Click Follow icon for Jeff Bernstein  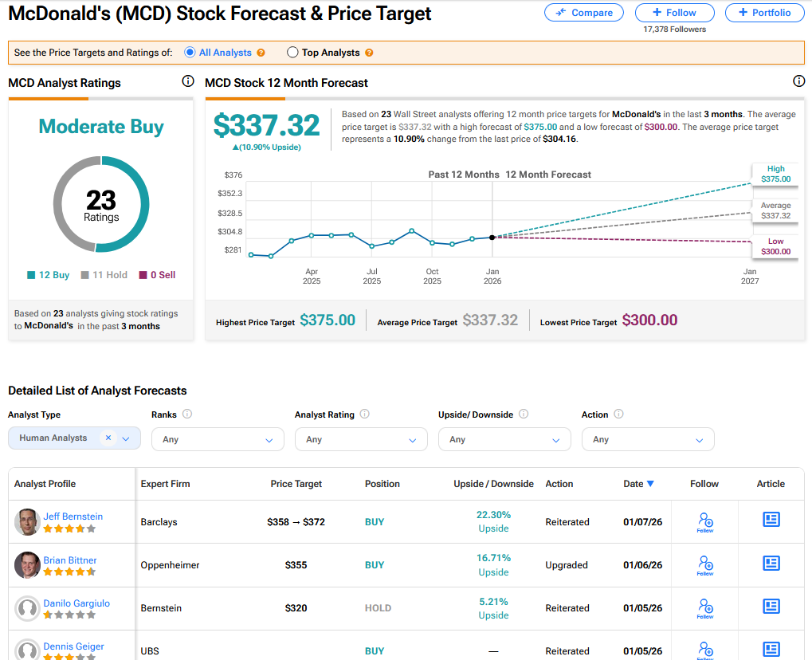point(705,522)
